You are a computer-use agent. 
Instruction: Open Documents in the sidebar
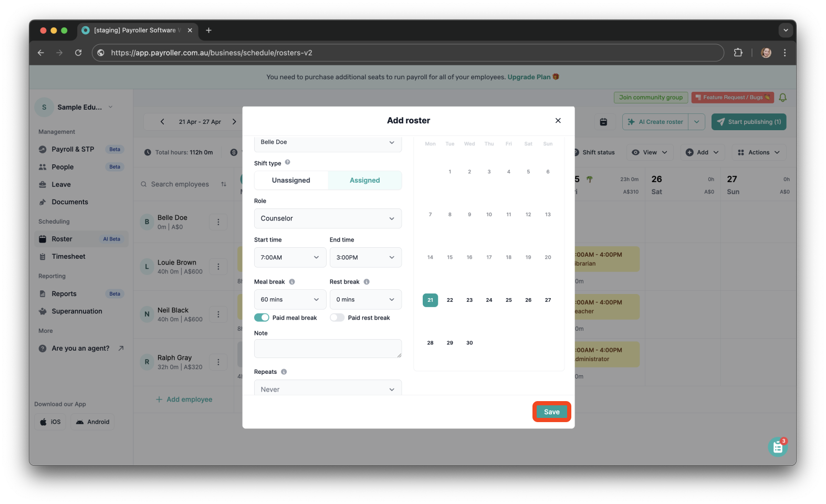pyautogui.click(x=81, y=202)
